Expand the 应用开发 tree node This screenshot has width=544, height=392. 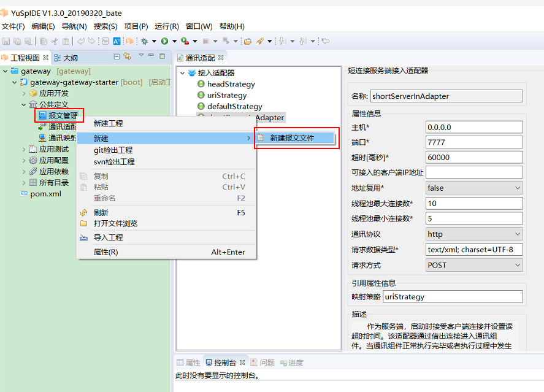[24, 93]
